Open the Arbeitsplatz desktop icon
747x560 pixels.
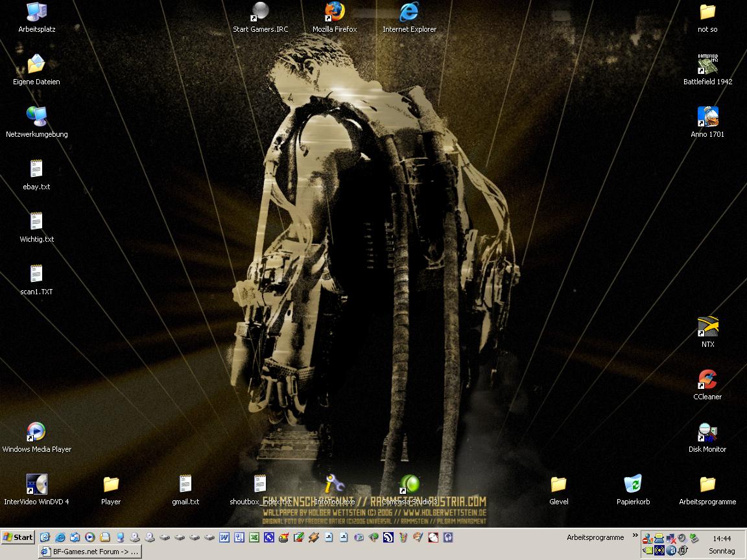(x=36, y=12)
